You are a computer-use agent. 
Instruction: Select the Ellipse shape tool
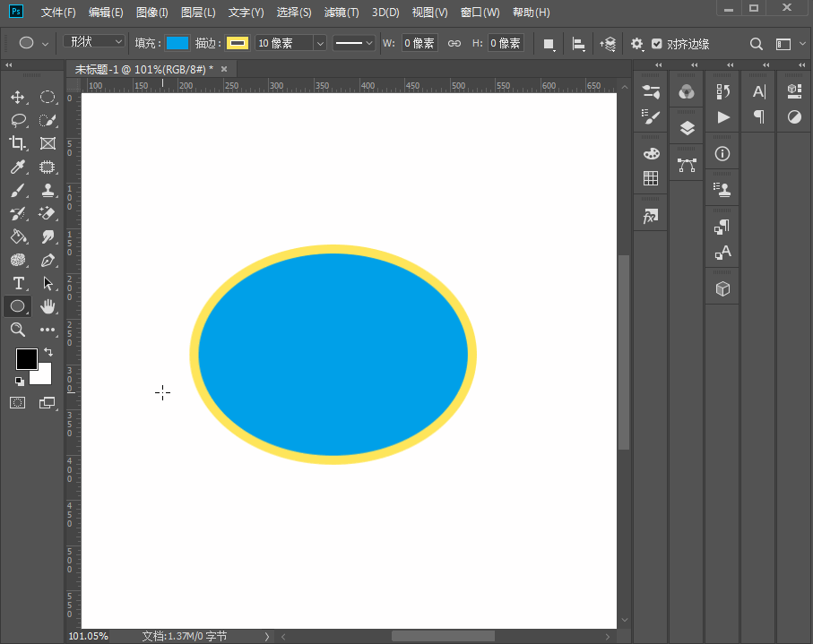coord(18,306)
